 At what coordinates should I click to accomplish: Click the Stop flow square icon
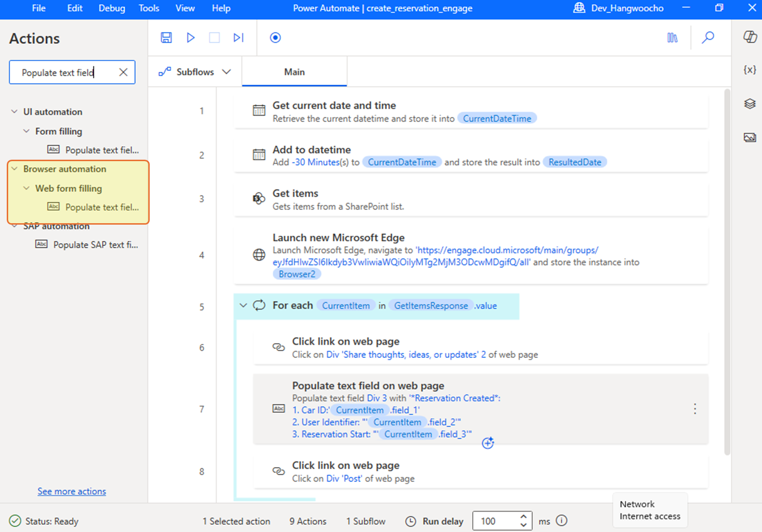(214, 38)
